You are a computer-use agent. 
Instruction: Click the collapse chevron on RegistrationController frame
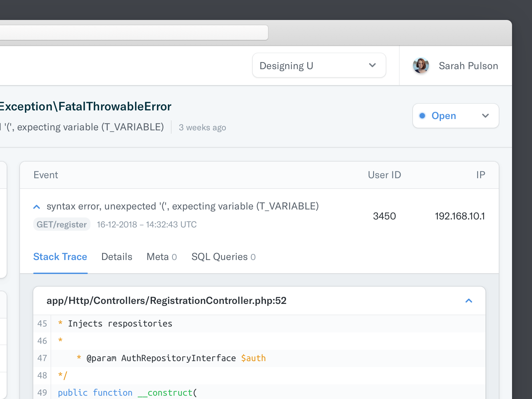469,301
